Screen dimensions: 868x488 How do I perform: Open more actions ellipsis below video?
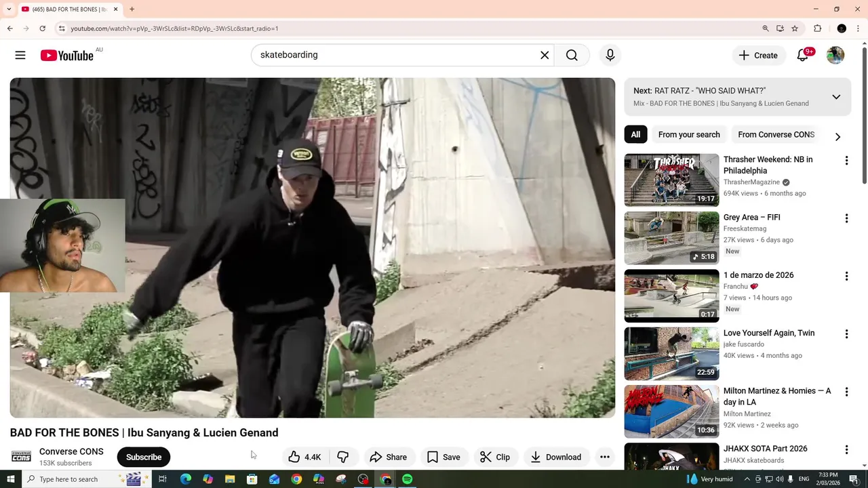point(605,457)
